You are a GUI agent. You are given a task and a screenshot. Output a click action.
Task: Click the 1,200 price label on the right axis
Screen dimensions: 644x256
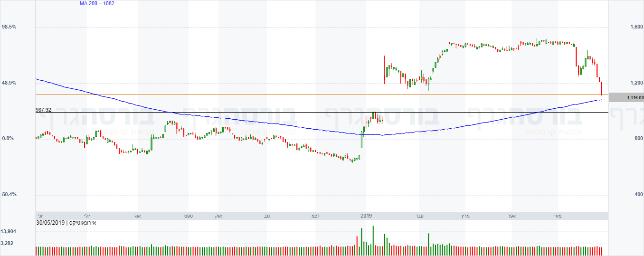point(636,83)
